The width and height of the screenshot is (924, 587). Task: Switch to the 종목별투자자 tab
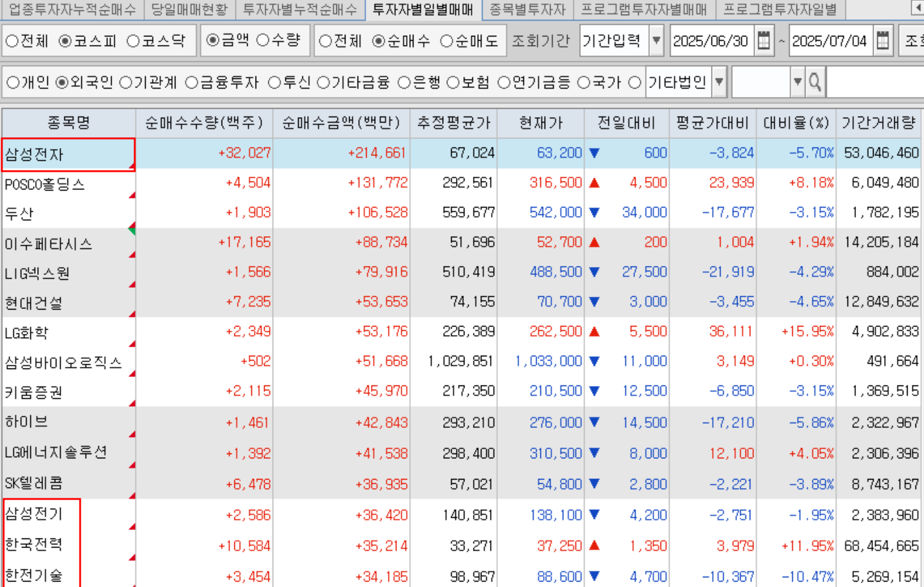(527, 9)
